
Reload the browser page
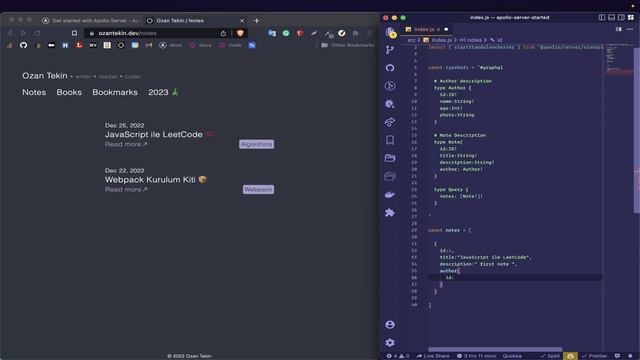37,33
